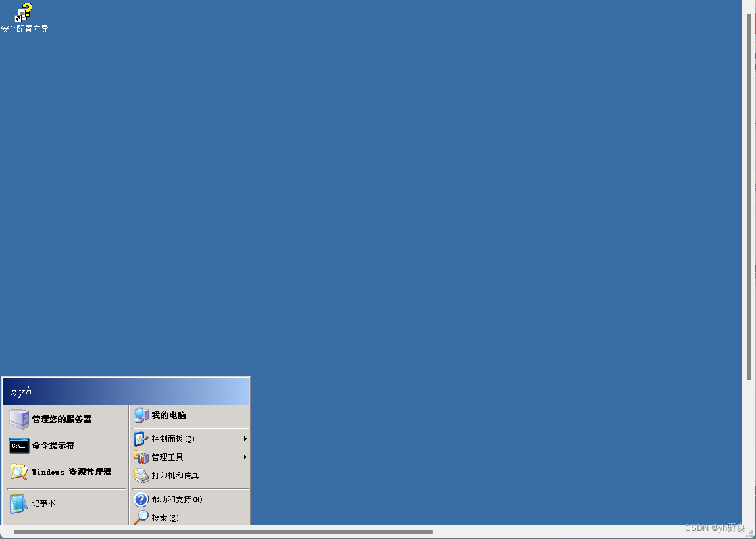Click the 搜索 magnifying glass icon

click(x=141, y=517)
